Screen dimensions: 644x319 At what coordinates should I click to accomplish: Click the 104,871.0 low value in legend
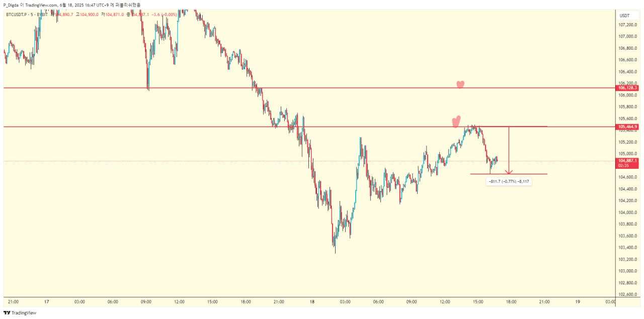[114, 15]
